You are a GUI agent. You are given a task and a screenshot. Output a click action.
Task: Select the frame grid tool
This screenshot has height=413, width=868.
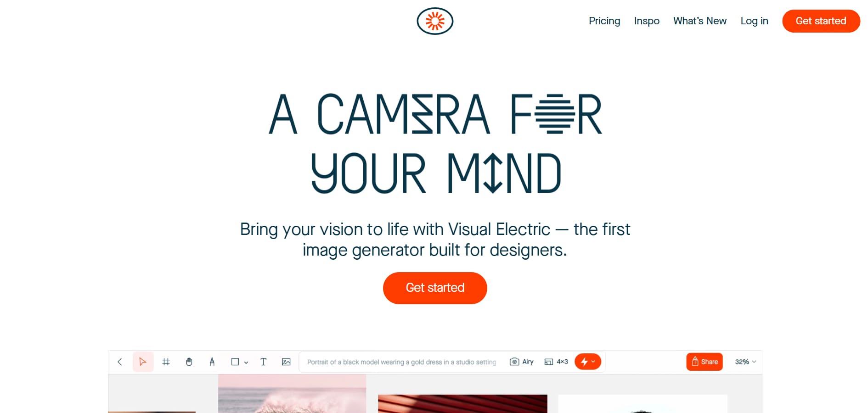(x=166, y=362)
